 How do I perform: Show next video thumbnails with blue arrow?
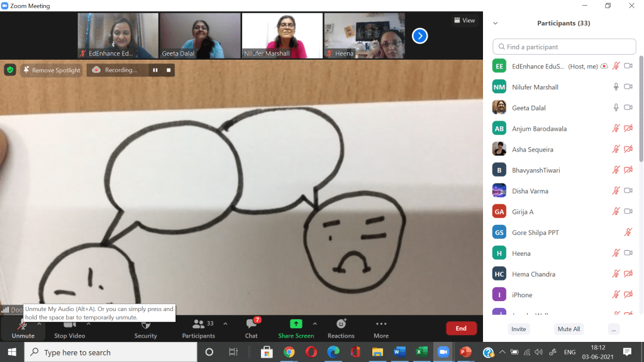click(419, 36)
